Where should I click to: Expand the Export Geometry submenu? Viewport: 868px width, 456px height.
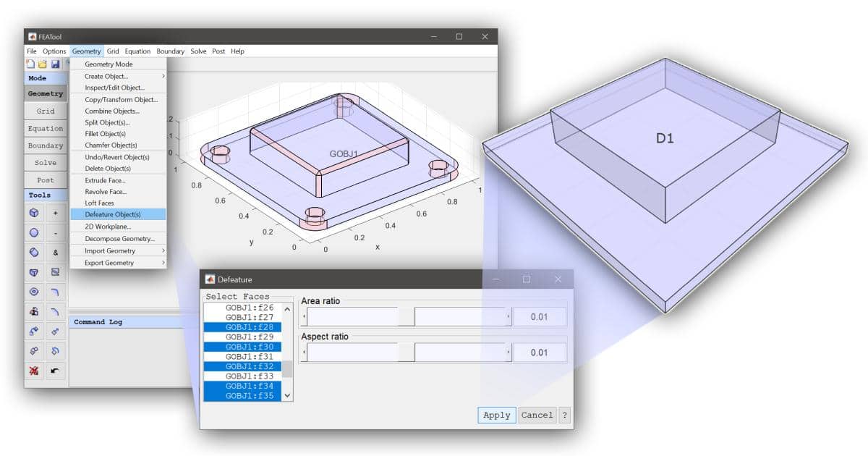click(x=119, y=263)
